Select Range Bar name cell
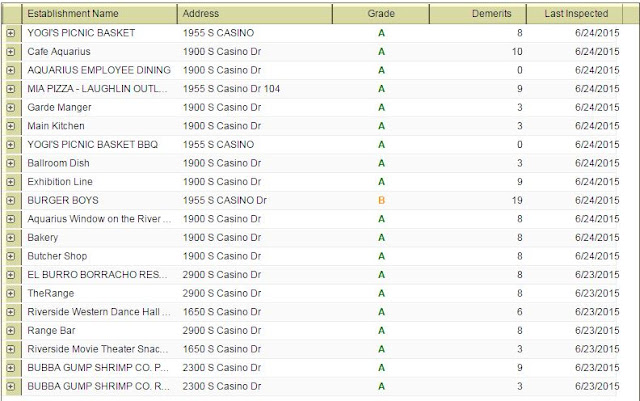The height and width of the screenshot is (401, 640). click(x=51, y=330)
